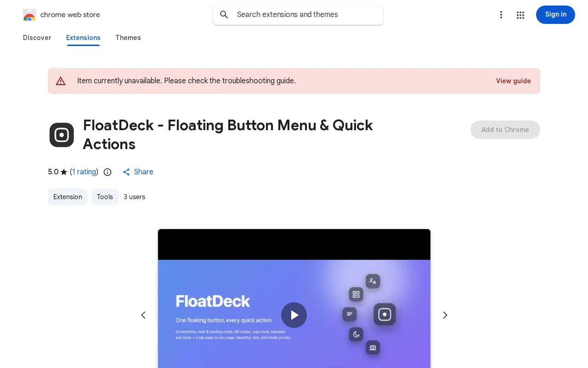Click the central FloatDeck button in preview
Viewport: 588px width, 368px height.
click(384, 314)
